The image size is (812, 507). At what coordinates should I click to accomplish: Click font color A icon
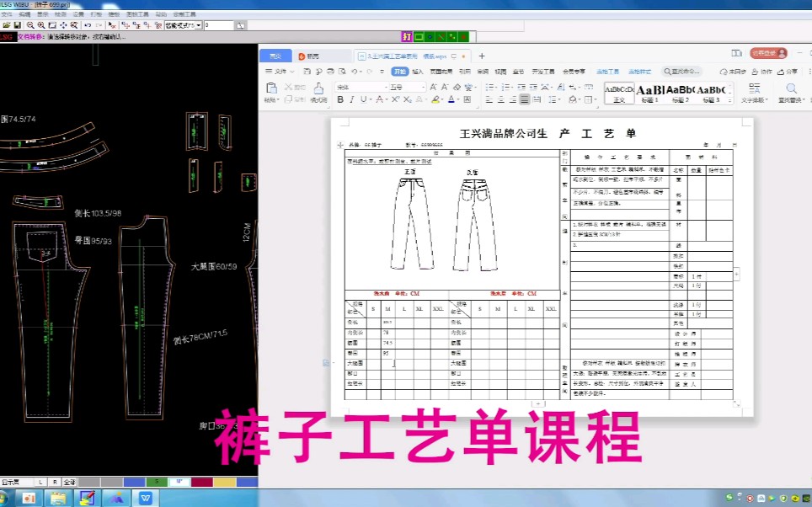(451, 99)
